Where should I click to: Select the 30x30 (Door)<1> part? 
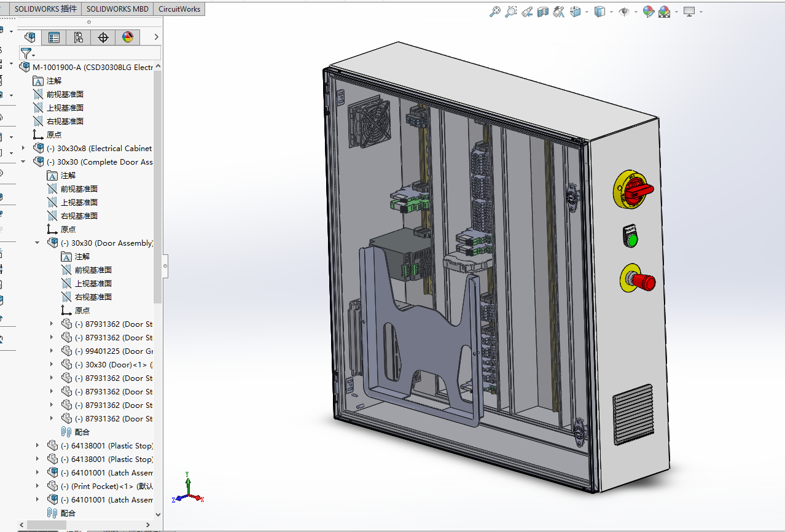point(114,364)
